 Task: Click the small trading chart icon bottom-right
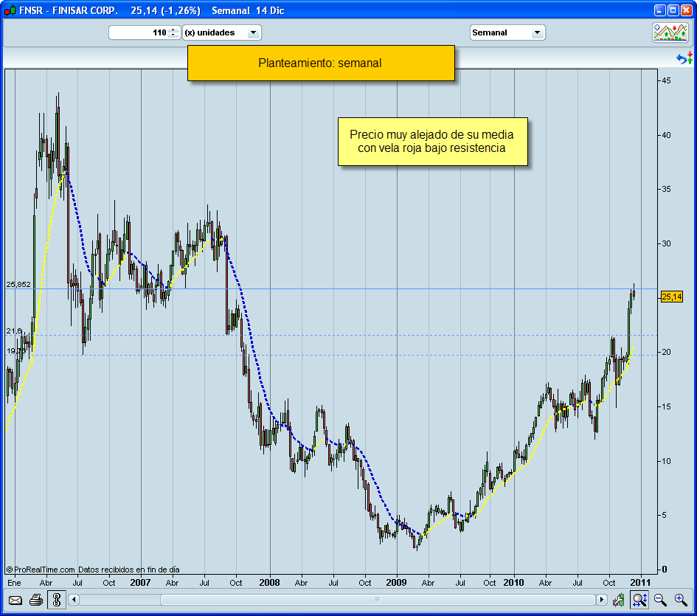[618, 601]
